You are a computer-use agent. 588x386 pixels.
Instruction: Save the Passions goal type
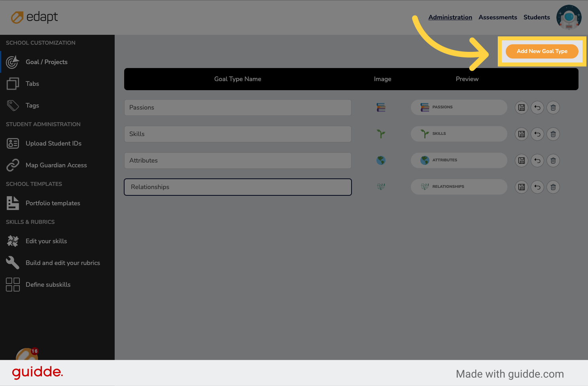(522, 108)
